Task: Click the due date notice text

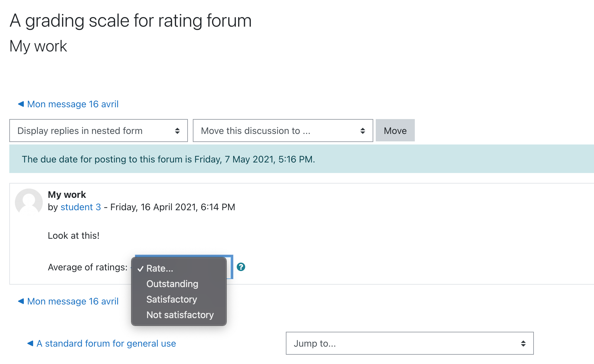Action: [x=168, y=159]
